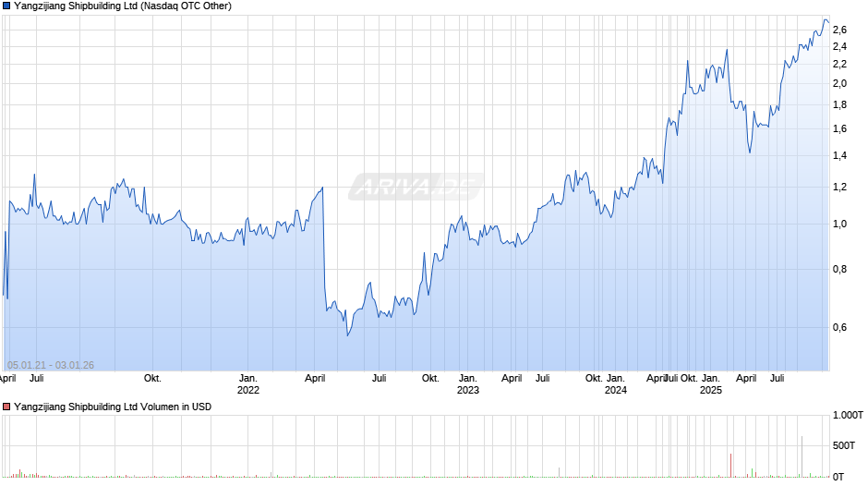Click the tallest grey bar in volume chart
Screen dimensions: 868x486
(x=802, y=456)
